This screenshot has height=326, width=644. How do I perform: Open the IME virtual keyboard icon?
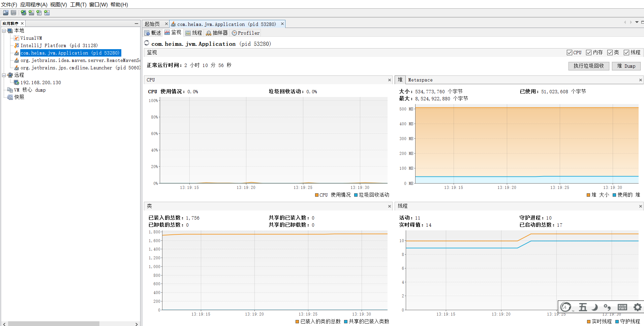pos(622,307)
